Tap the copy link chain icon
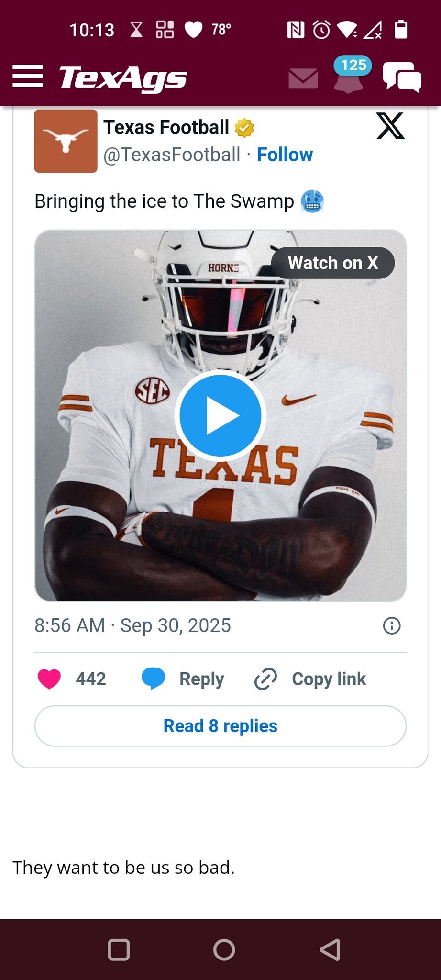441x980 pixels. [x=265, y=679]
